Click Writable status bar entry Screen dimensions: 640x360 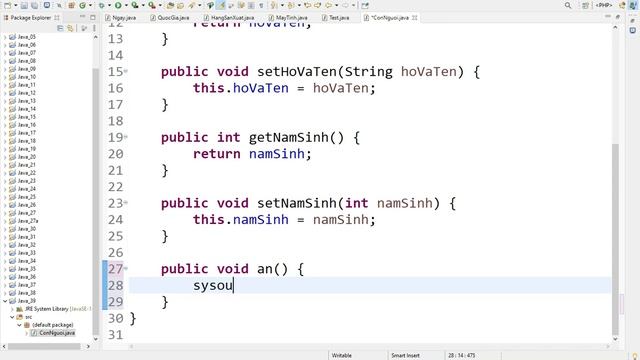click(x=342, y=356)
